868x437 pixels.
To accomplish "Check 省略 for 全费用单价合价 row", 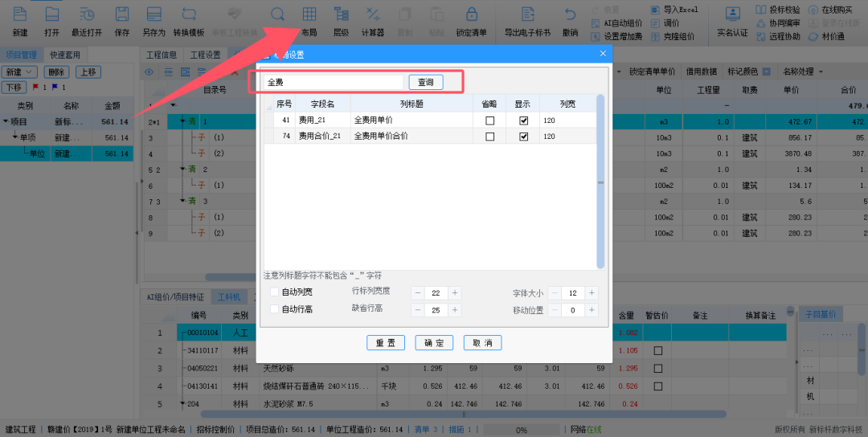I will (489, 137).
